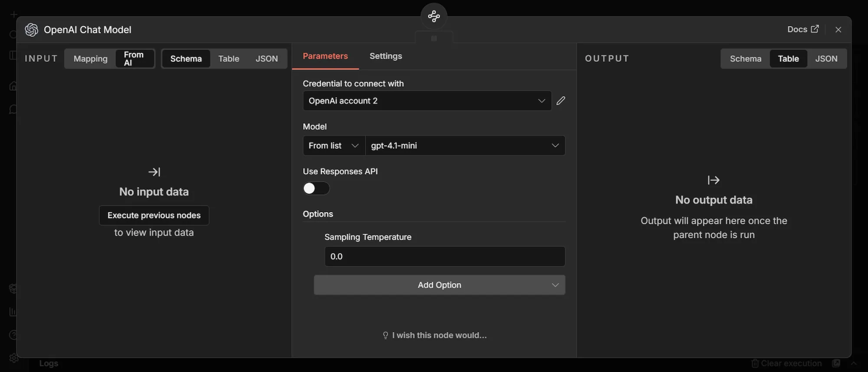
Task: Select the From AI input mode
Action: coord(135,59)
